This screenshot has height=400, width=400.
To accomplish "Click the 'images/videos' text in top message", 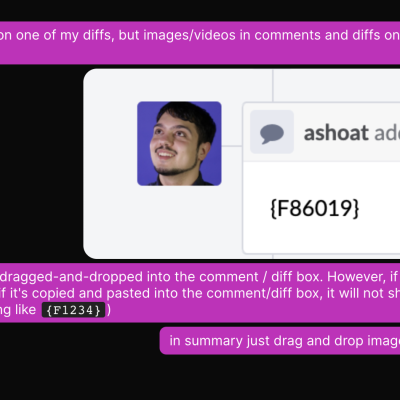I will point(189,35).
